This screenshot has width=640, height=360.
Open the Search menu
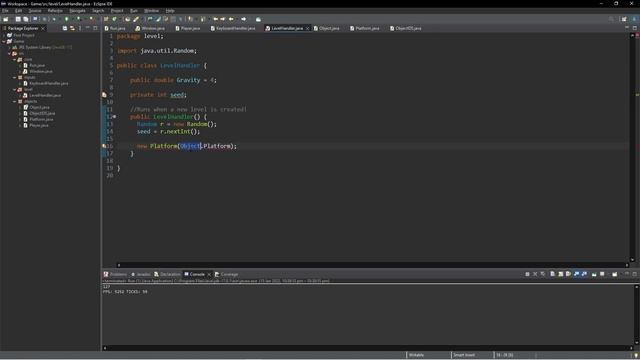(98, 11)
